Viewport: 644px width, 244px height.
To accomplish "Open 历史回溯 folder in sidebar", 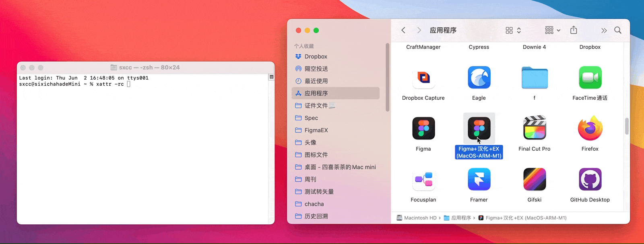I will (x=336, y=216).
